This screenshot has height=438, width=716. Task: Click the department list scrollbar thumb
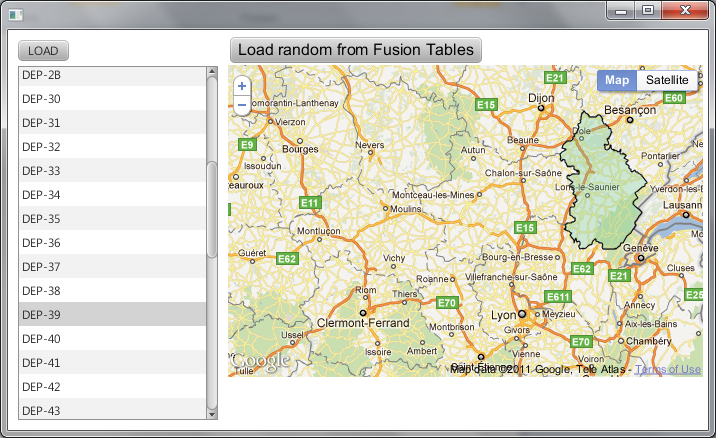212,210
